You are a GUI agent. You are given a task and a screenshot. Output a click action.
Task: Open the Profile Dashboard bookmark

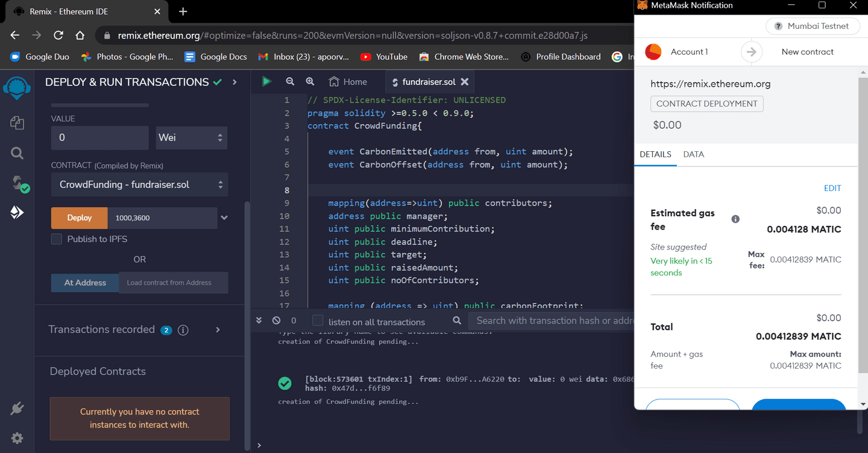[x=561, y=57]
